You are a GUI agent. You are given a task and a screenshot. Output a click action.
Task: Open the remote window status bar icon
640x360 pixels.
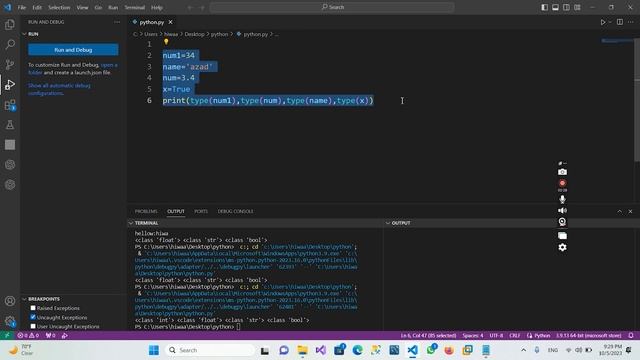tap(7, 336)
